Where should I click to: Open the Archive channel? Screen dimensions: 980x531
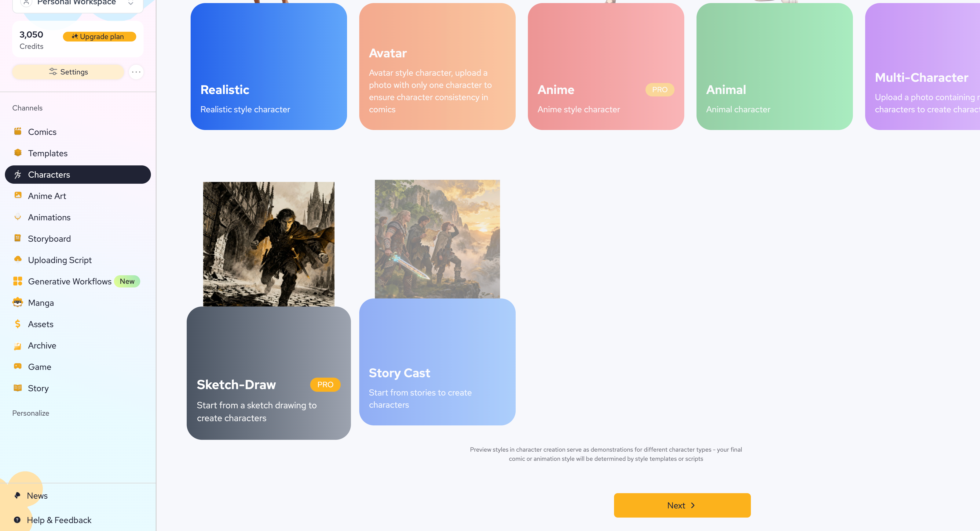(42, 345)
